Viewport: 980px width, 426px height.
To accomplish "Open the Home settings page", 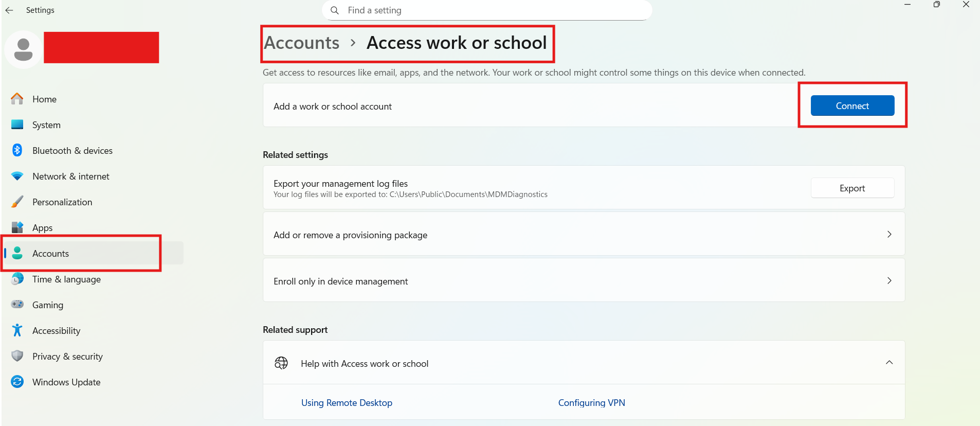I will pyautogui.click(x=44, y=99).
